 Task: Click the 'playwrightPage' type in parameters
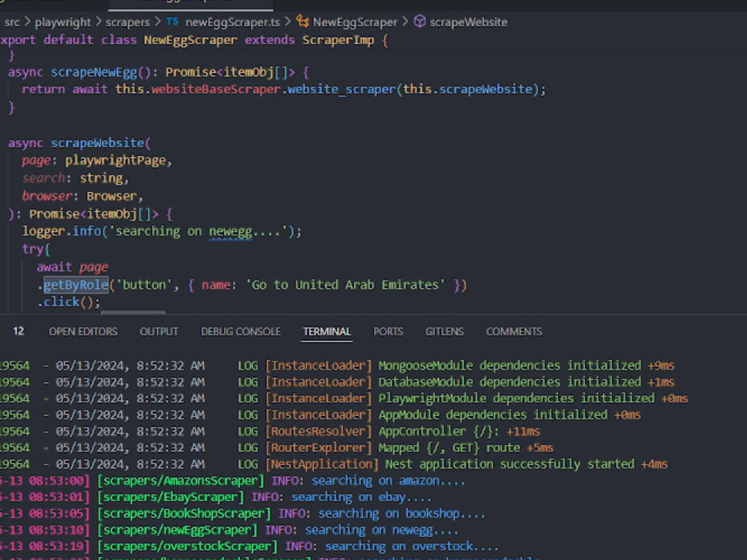coord(115,161)
